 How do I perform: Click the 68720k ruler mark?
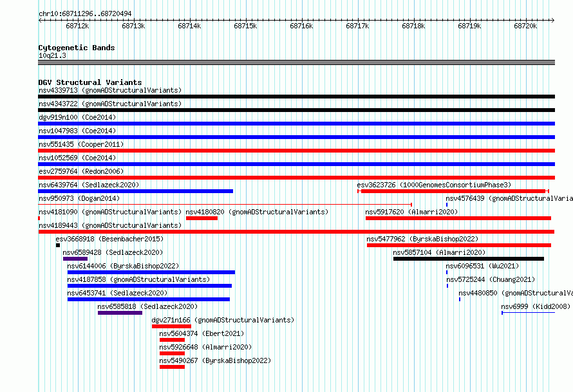[x=525, y=26]
